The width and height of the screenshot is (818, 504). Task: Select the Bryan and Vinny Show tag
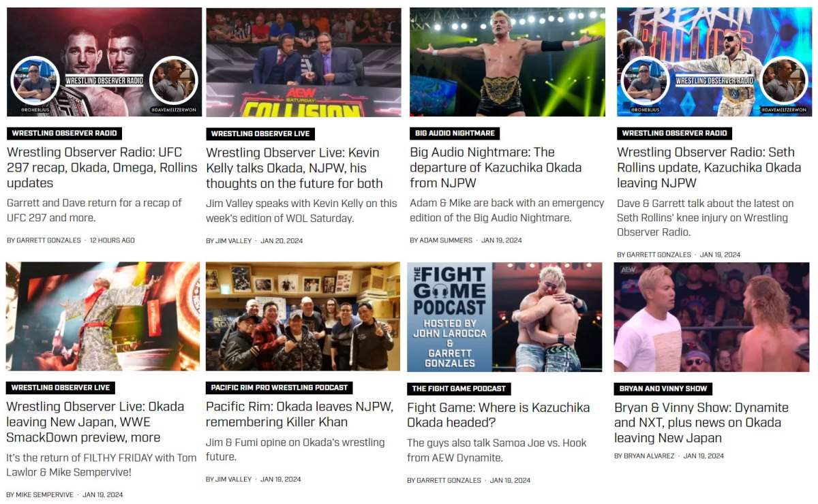[663, 389]
